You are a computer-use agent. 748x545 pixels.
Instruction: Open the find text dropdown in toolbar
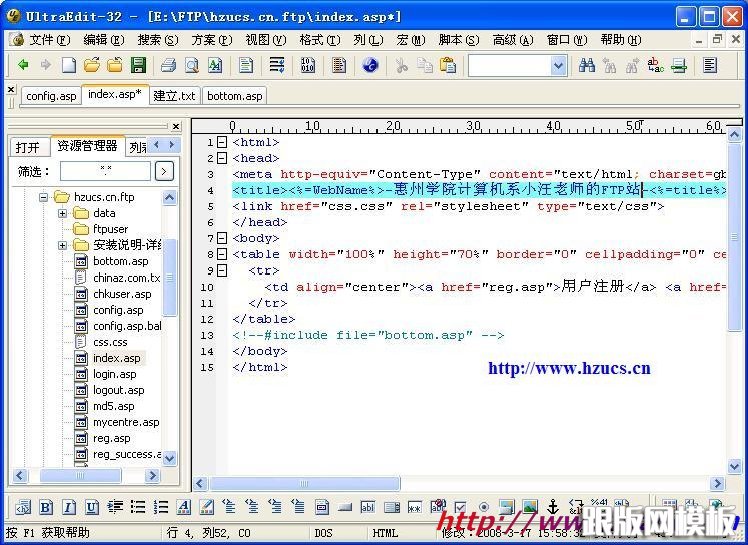coord(558,65)
